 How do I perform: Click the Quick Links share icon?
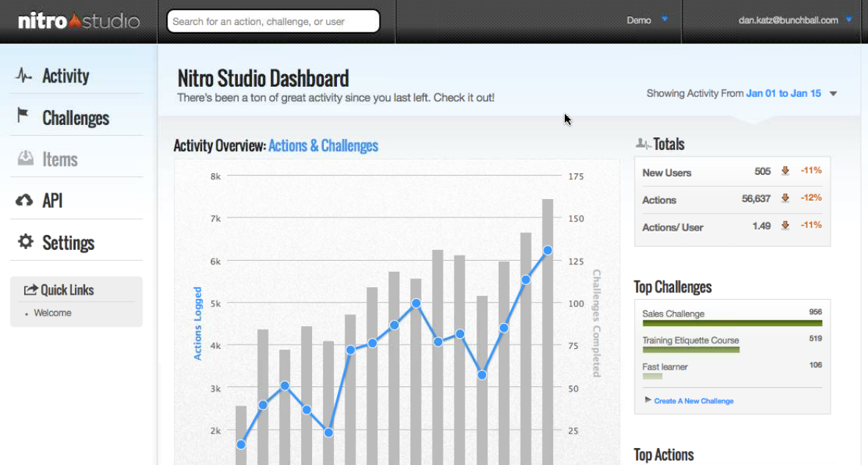click(x=31, y=289)
